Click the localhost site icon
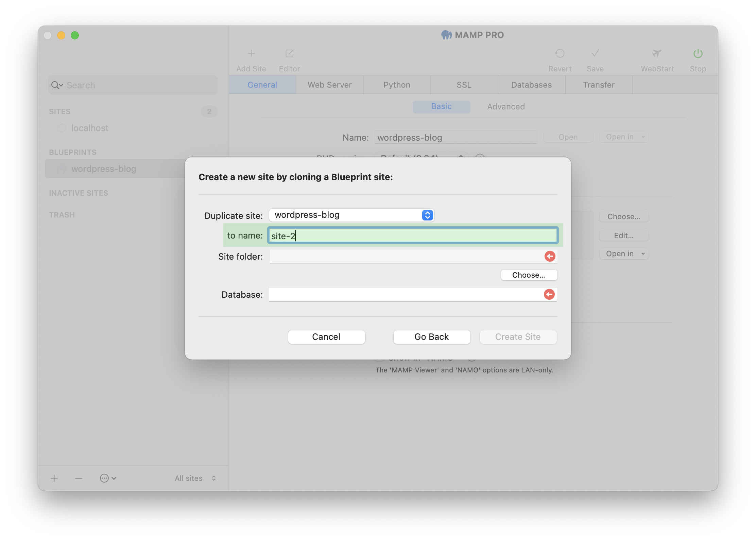 point(62,128)
